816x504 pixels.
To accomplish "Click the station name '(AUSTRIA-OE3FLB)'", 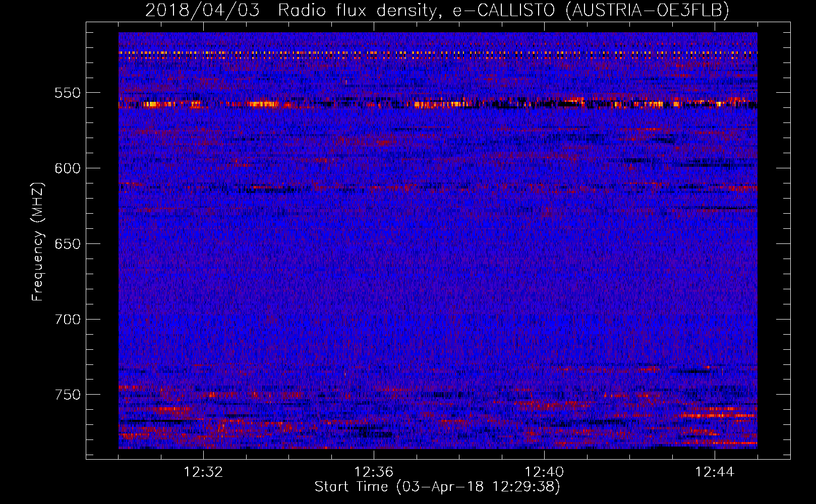I will pos(648,10).
